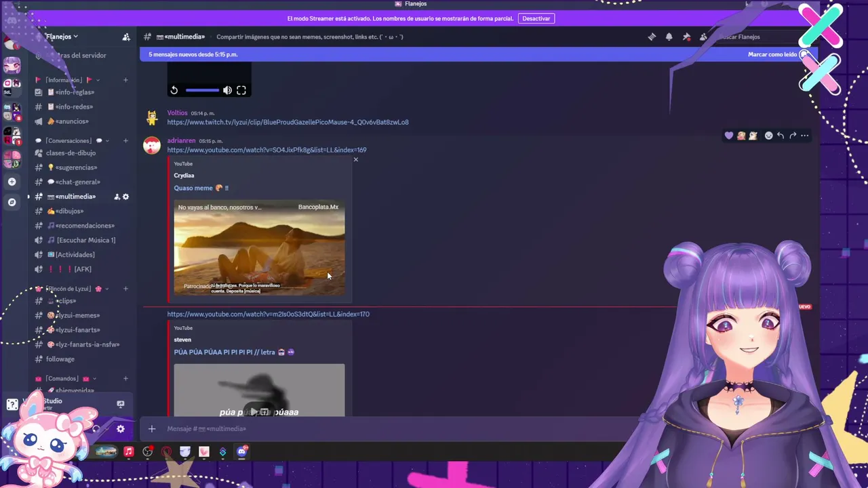
Task: Open the Discord icon in the dock
Action: coord(242,451)
